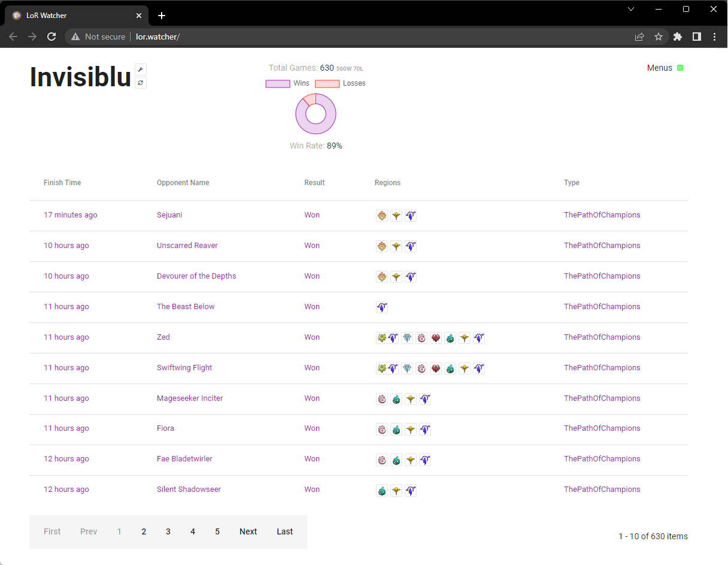Toggle the Losses legend swatch on the chart

coord(327,83)
